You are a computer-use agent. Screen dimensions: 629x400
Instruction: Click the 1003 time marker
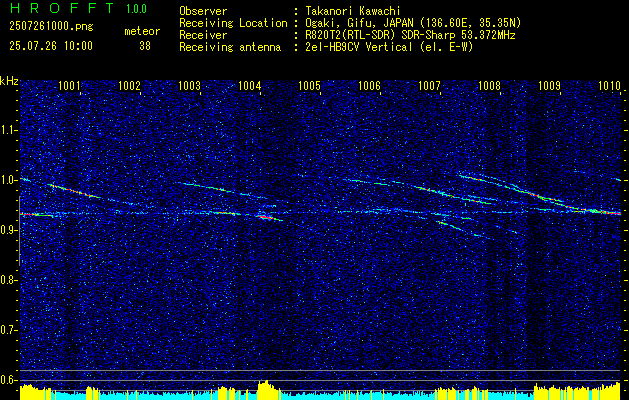click(189, 85)
